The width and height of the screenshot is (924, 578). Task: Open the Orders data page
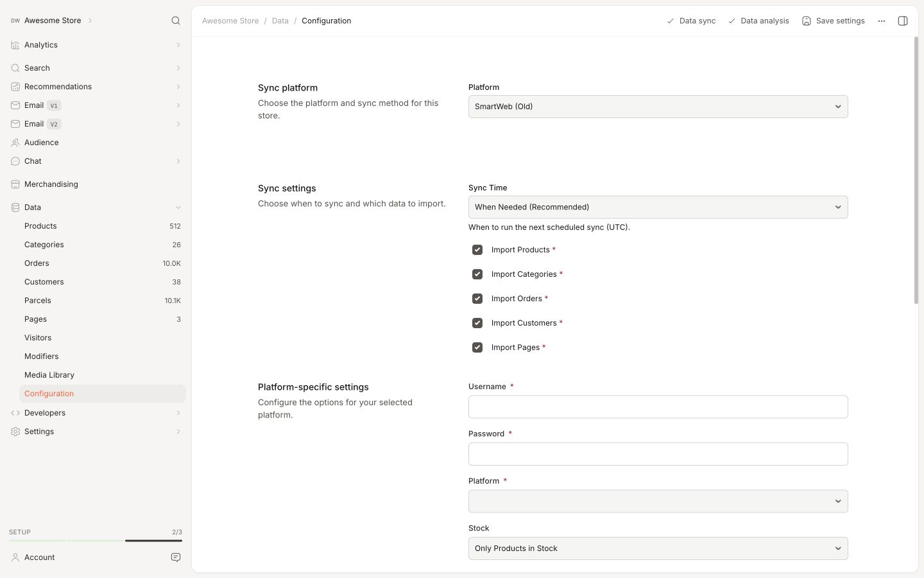(x=103, y=263)
